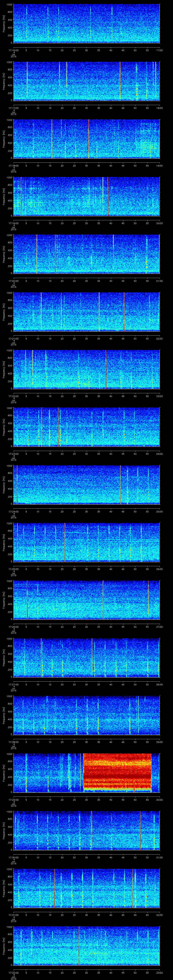Click the 29:00 end time label
The width and height of the screenshot is (173, 980).
tap(159, 742)
